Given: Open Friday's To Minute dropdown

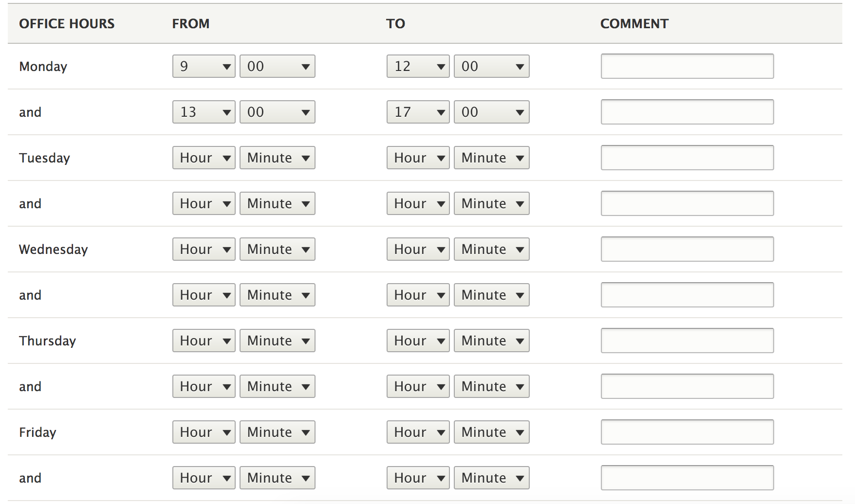Looking at the screenshot, I should 491,432.
